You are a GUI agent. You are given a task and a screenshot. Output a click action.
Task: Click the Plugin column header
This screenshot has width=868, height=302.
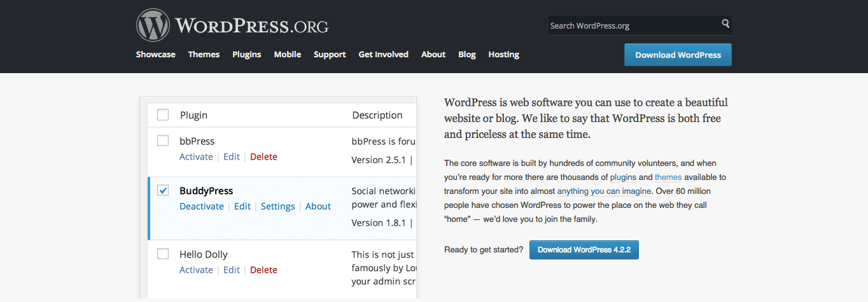193,115
